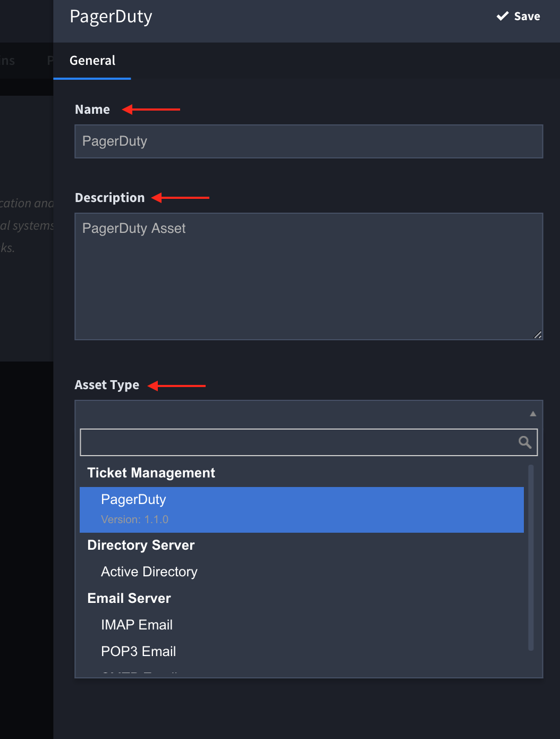Click the PagerDuty panel title

111,16
